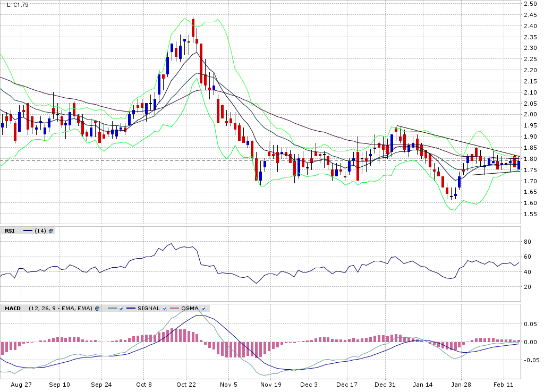The width and height of the screenshot is (544, 392).
Task: Click the OSMA pink line swatch
Action: coord(175,308)
